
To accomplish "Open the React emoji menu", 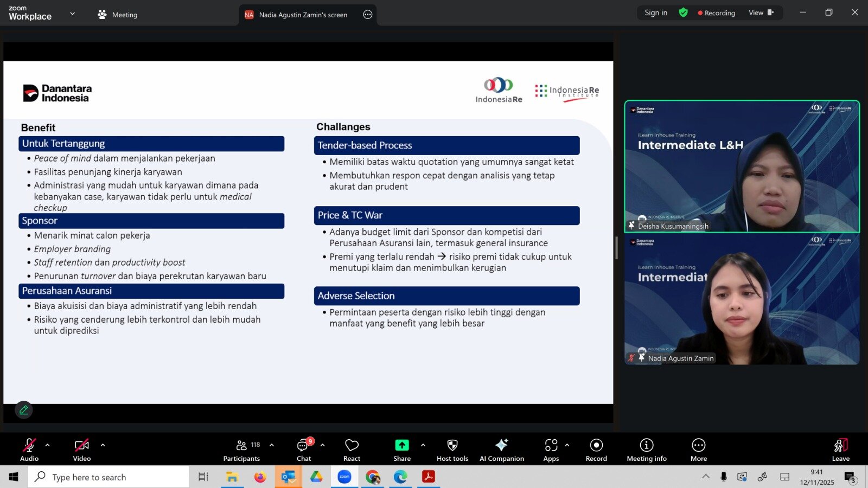I will 352,450.
